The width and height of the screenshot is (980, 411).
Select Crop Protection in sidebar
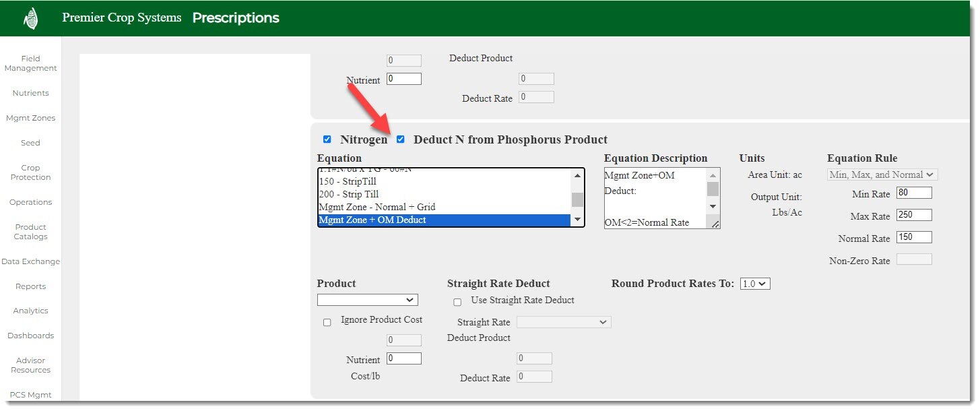pyautogui.click(x=30, y=172)
